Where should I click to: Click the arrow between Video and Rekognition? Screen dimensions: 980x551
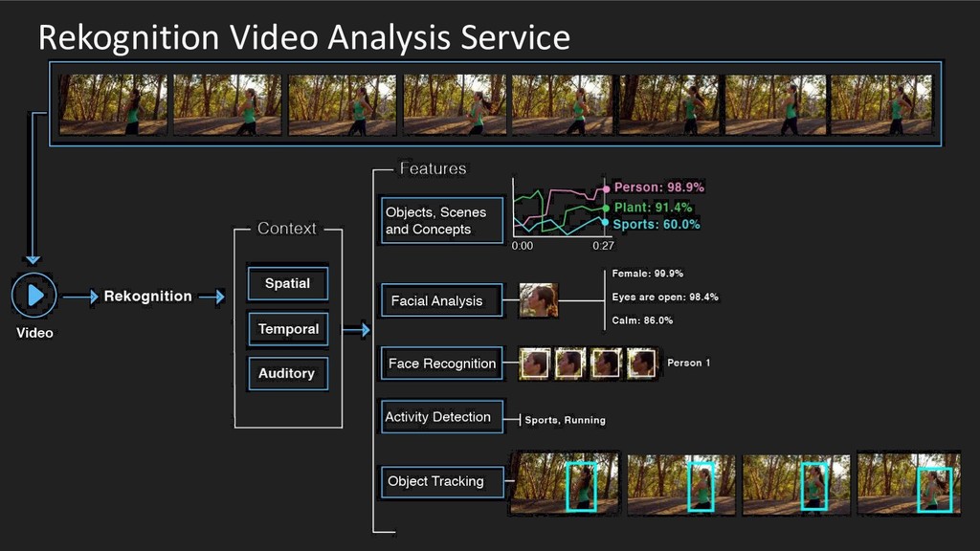80,297
